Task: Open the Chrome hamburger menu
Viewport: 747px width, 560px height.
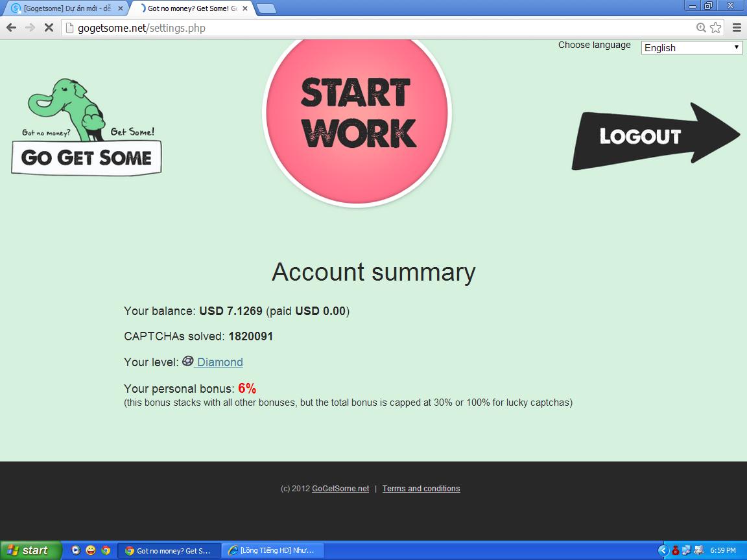Action: tap(737, 28)
